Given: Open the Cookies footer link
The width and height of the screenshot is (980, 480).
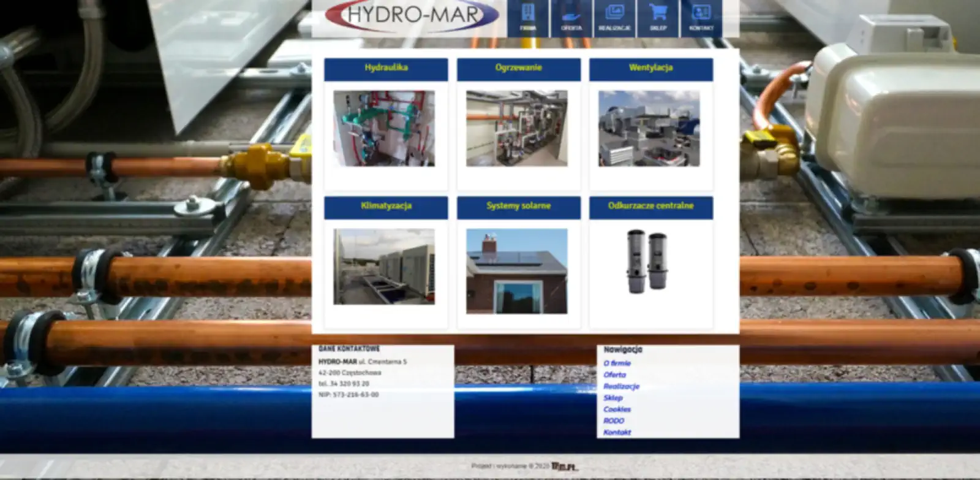Looking at the screenshot, I should point(617,410).
